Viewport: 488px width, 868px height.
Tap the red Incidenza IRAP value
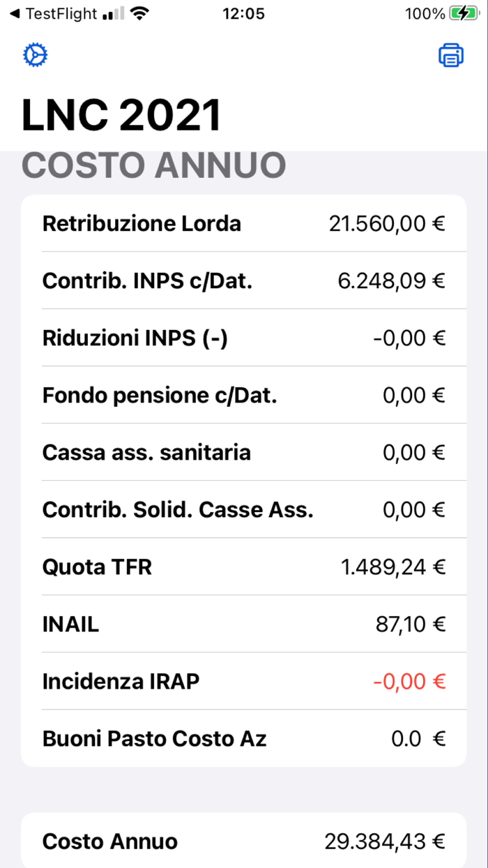coord(409,681)
